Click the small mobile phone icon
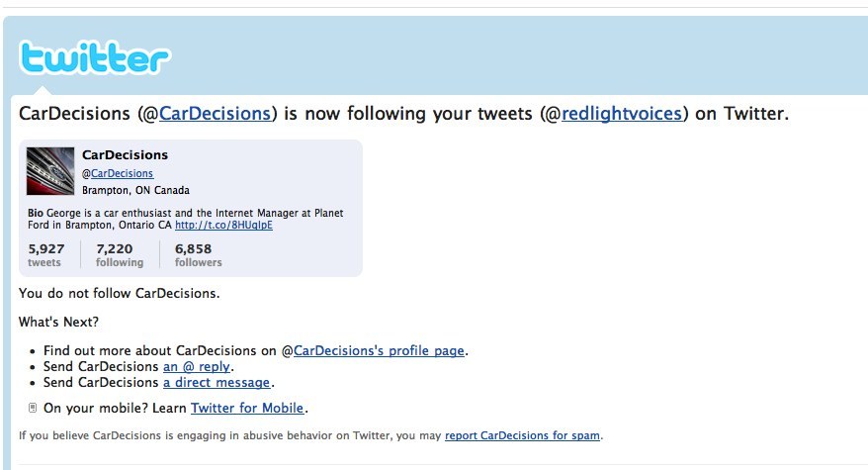This screenshot has width=868, height=470. point(33,407)
